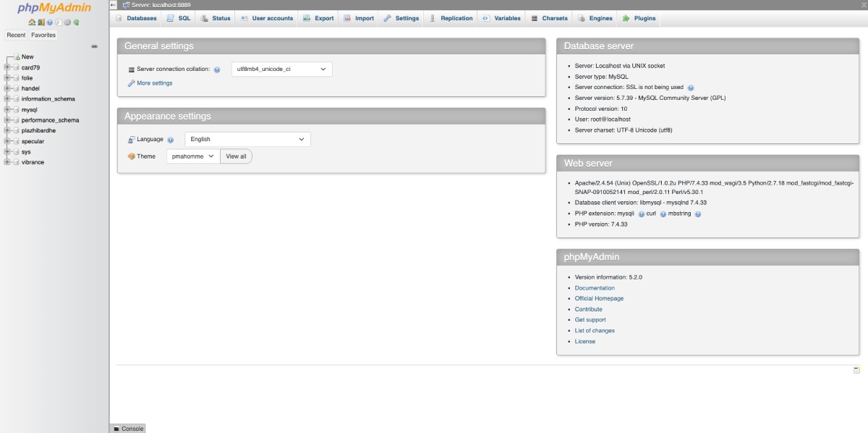Open the Language dropdown
The width and height of the screenshot is (868, 433).
click(247, 139)
